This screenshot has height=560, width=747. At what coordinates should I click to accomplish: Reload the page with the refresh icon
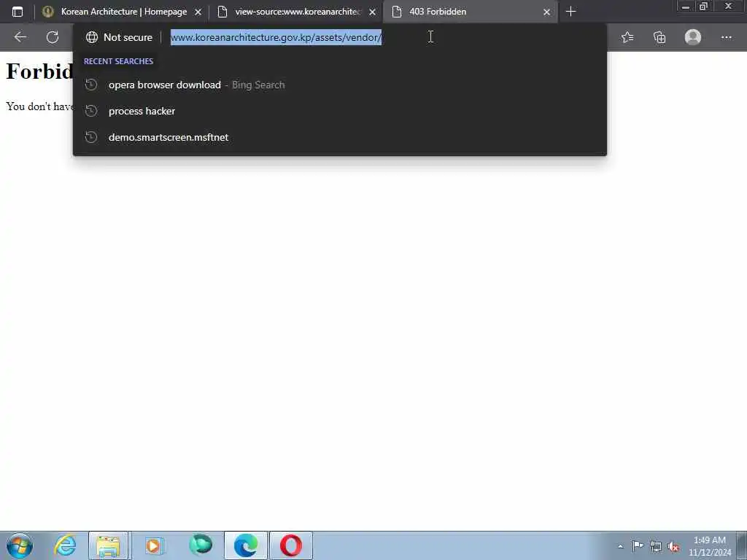click(x=53, y=37)
